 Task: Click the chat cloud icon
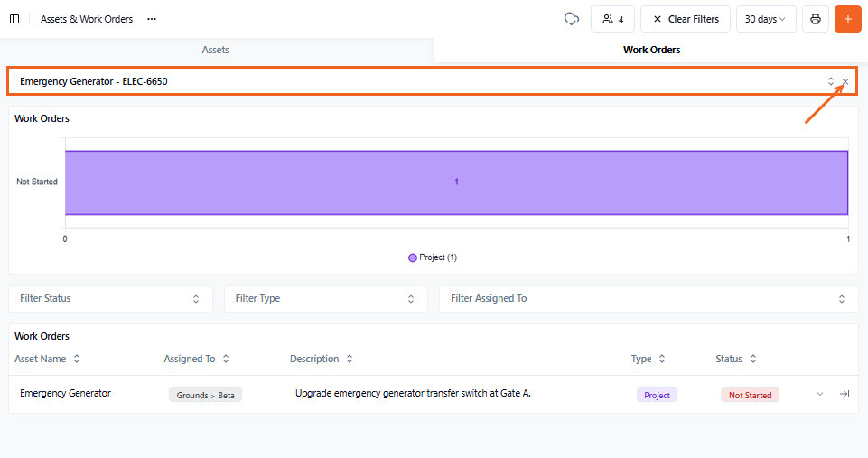click(x=571, y=19)
